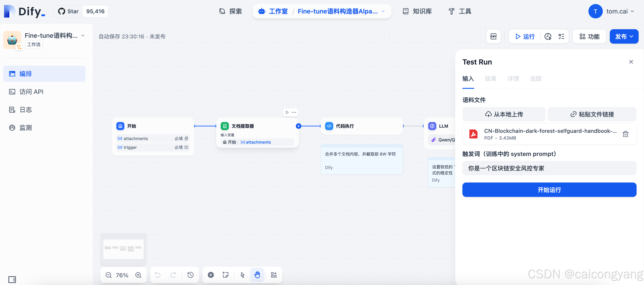Open the run history clock icon

coord(548,36)
